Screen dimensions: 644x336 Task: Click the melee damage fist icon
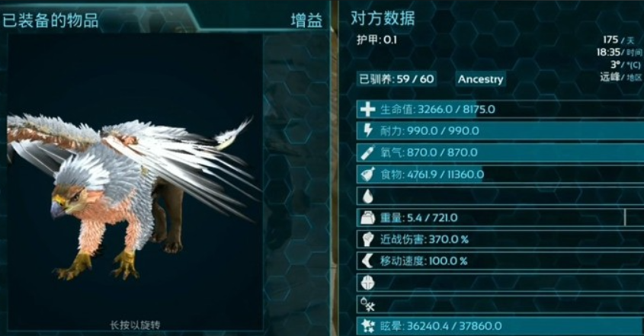point(367,239)
